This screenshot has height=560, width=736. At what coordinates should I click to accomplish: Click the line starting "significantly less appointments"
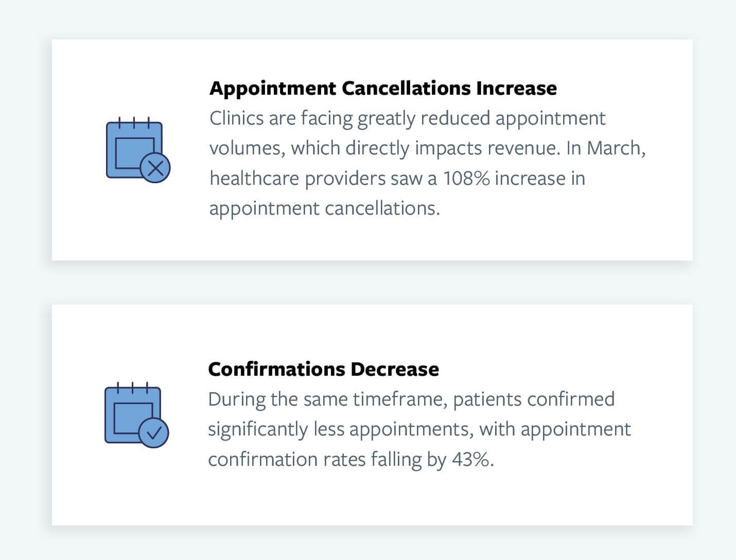point(419,429)
